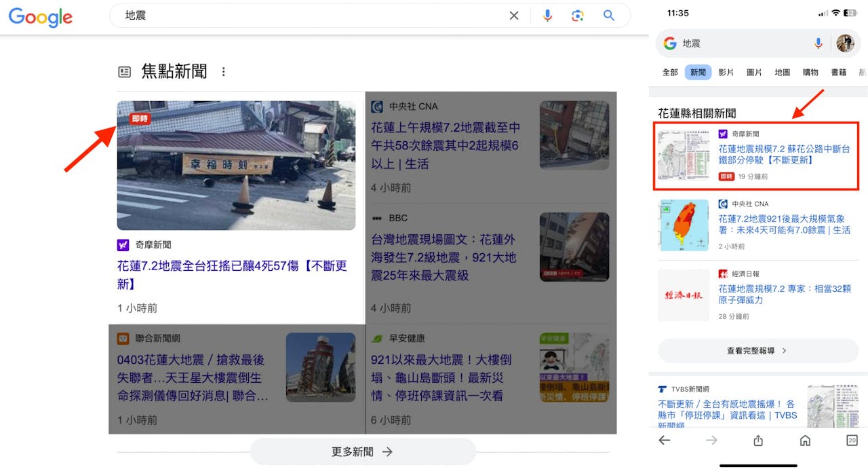This screenshot has width=868, height=471.
Task: Tap the 2 小時前 timestamp
Action: click(732, 246)
